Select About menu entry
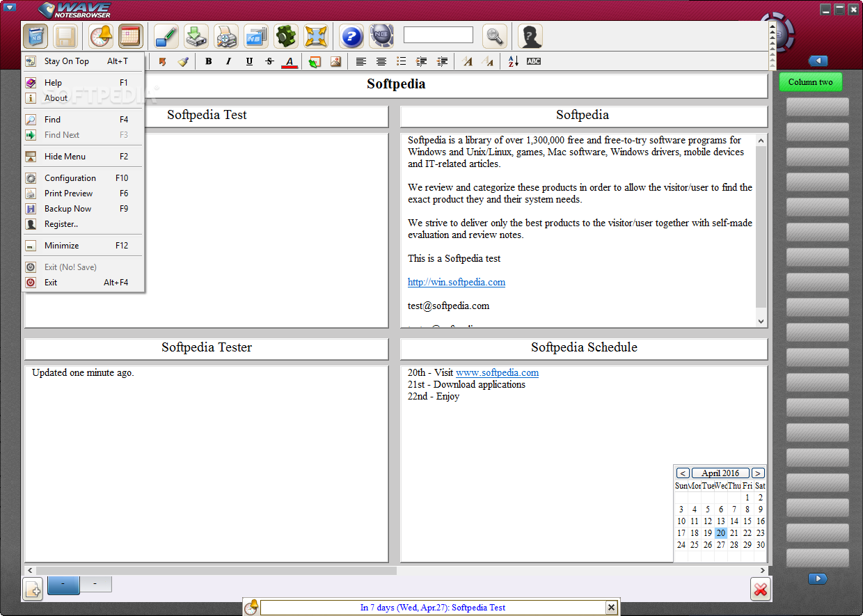 coord(84,98)
